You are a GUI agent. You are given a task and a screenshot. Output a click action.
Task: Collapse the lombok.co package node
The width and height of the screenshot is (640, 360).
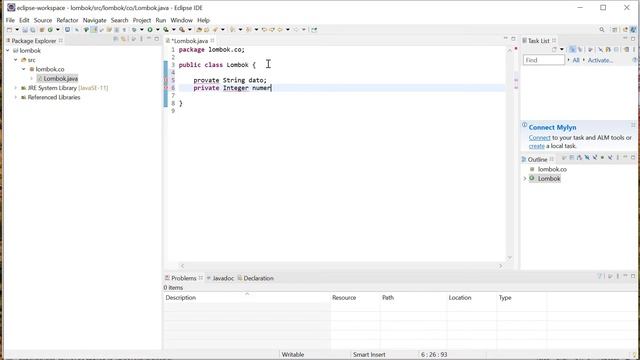[24, 69]
